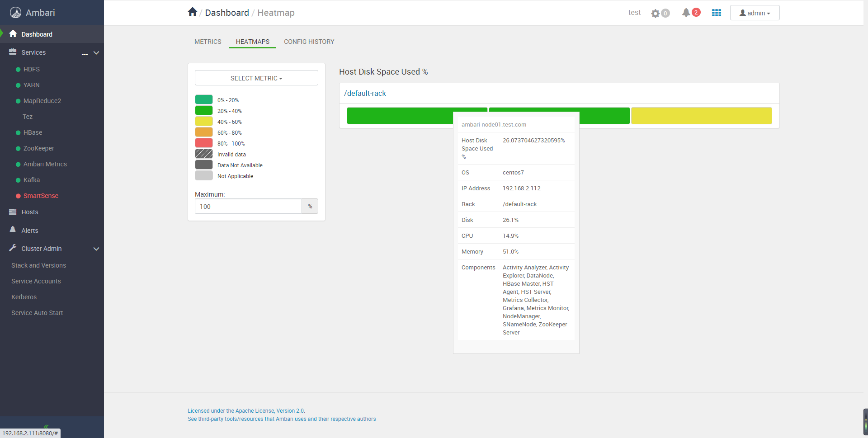868x438 pixels.
Task: Open the views grid icon
Action: tap(717, 13)
